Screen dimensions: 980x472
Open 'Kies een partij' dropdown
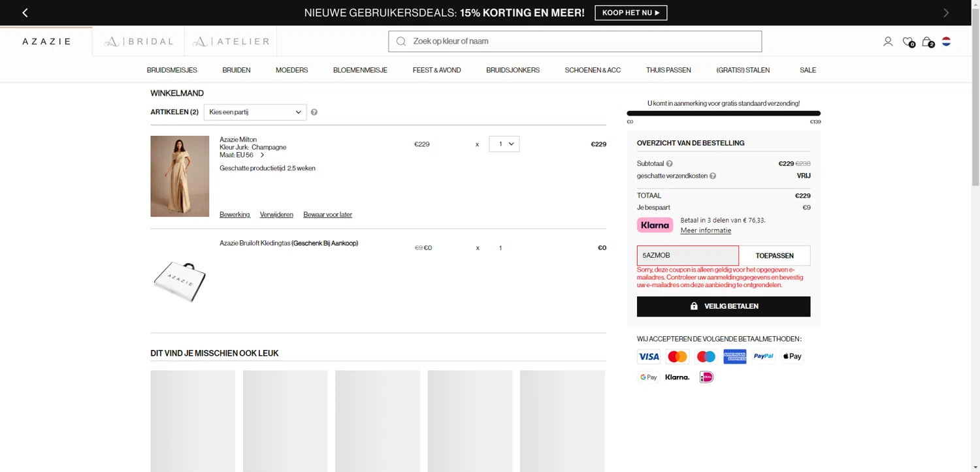255,112
